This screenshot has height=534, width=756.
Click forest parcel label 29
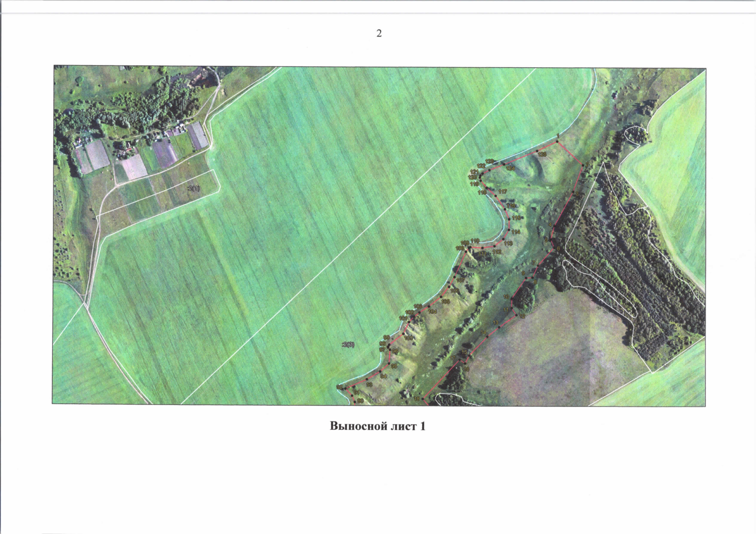click(635, 276)
